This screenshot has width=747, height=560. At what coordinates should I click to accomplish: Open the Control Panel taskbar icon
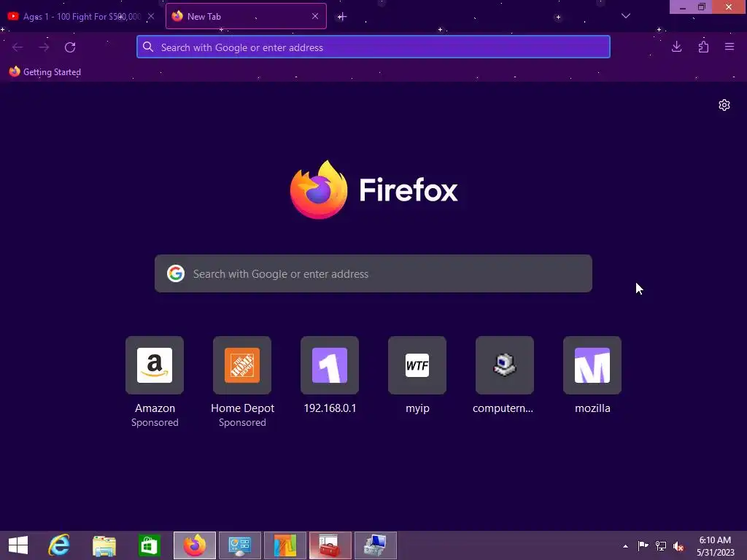click(x=239, y=545)
